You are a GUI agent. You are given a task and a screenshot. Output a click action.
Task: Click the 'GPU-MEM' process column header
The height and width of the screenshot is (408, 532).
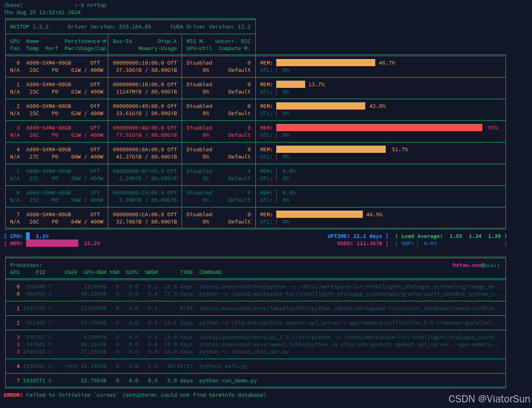click(x=95, y=272)
